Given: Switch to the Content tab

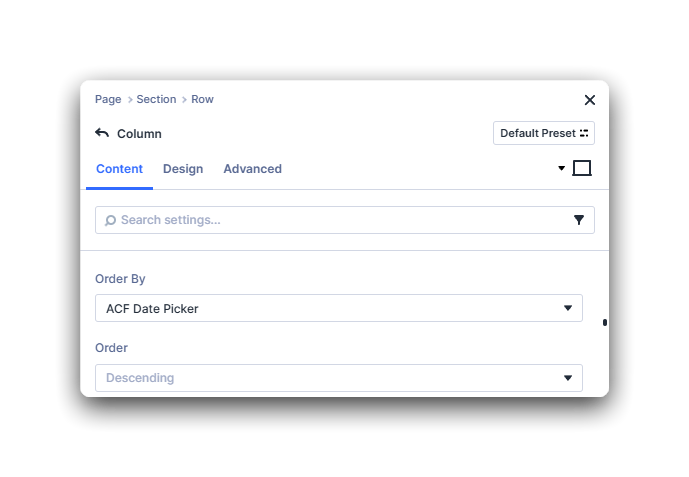Looking at the screenshot, I should pos(119,169).
